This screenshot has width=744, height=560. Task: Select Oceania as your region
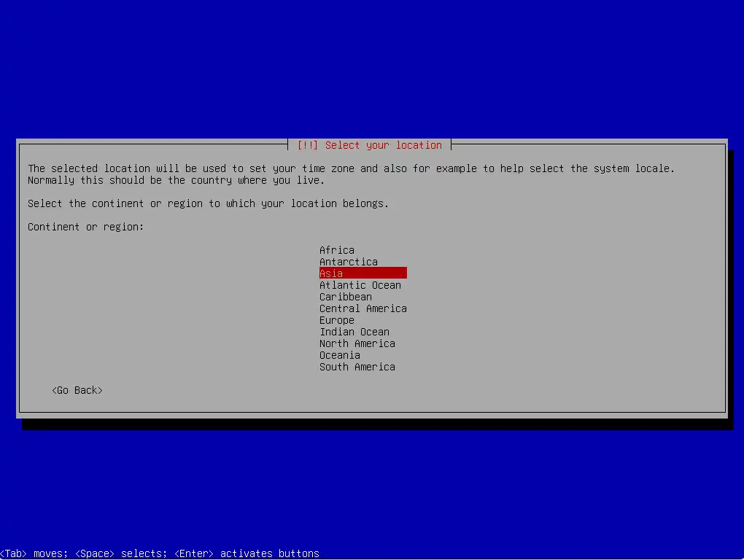(339, 355)
